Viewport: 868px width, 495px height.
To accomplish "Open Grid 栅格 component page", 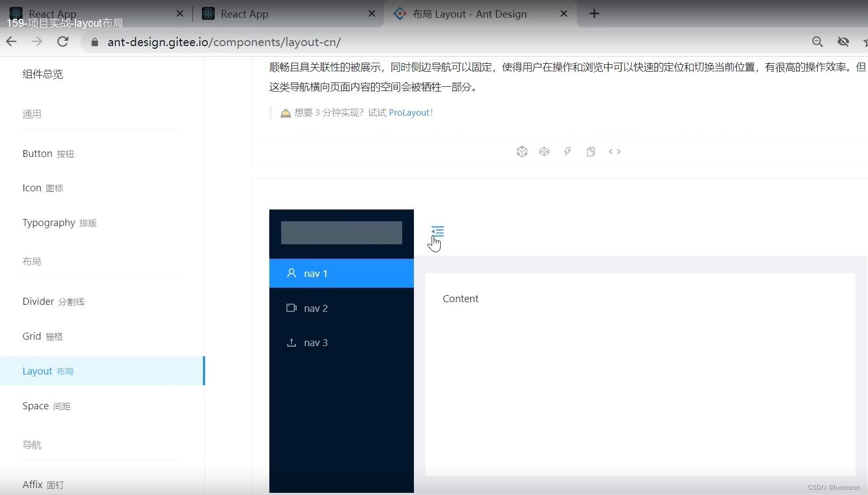I will click(x=43, y=336).
